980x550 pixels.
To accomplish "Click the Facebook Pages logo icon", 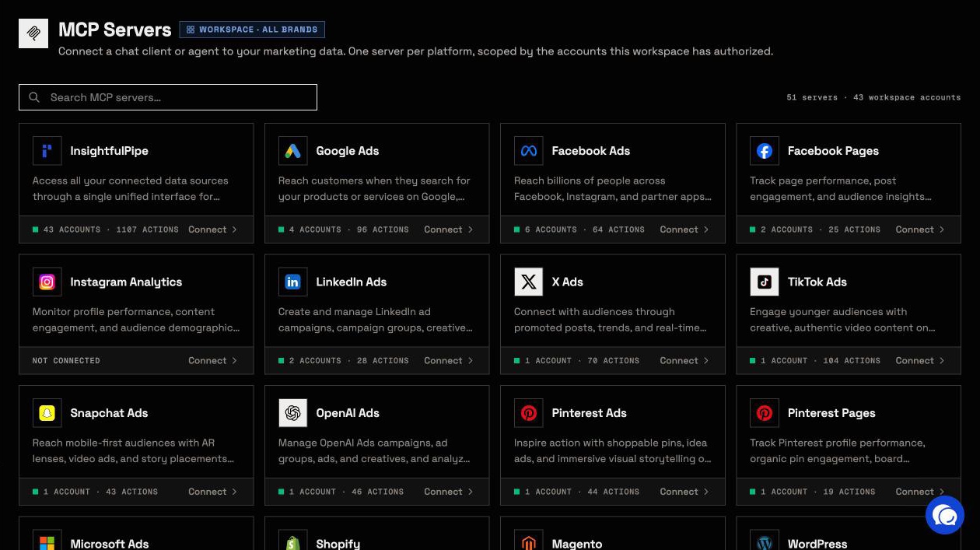I will coord(764,151).
